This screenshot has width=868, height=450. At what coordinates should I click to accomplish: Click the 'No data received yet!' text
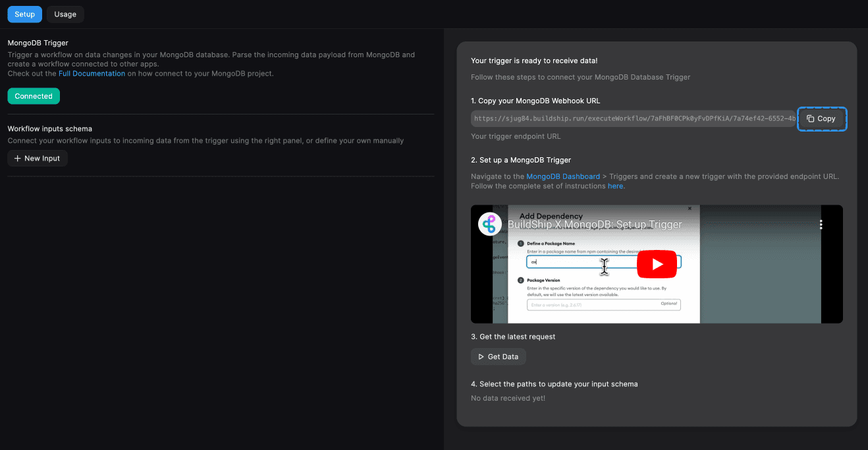click(508, 398)
